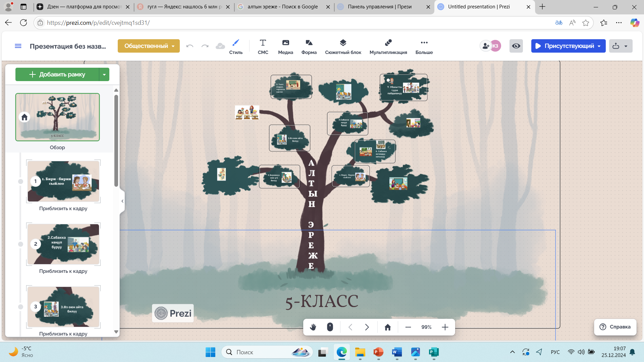Select the vertical АЛТЫН ЭРЕЖЕ trunk text
This screenshot has height=362, width=644.
coord(312,215)
